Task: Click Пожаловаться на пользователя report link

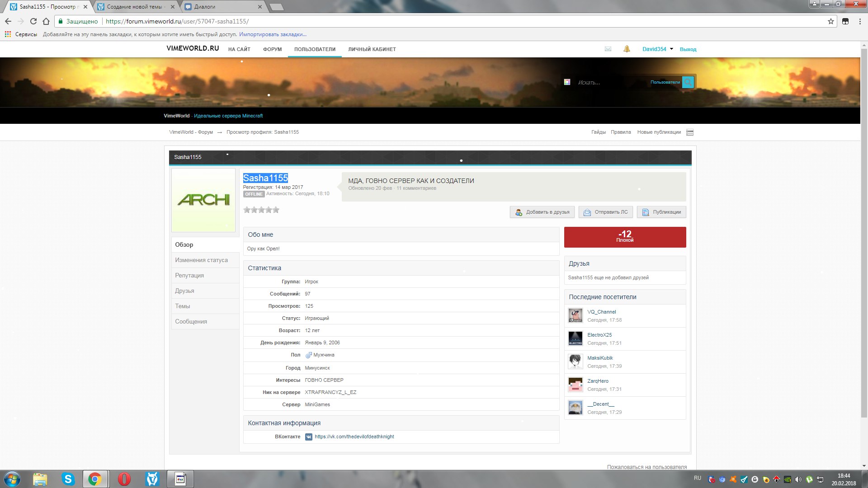Action: pos(647,467)
